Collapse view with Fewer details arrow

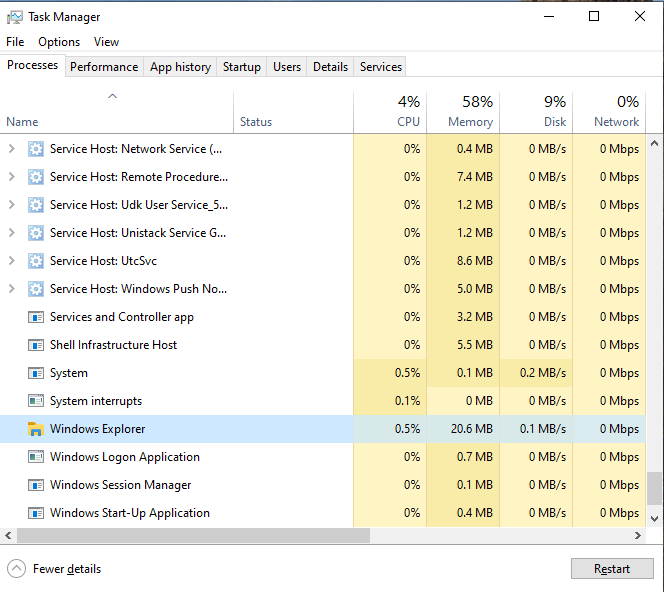point(17,569)
